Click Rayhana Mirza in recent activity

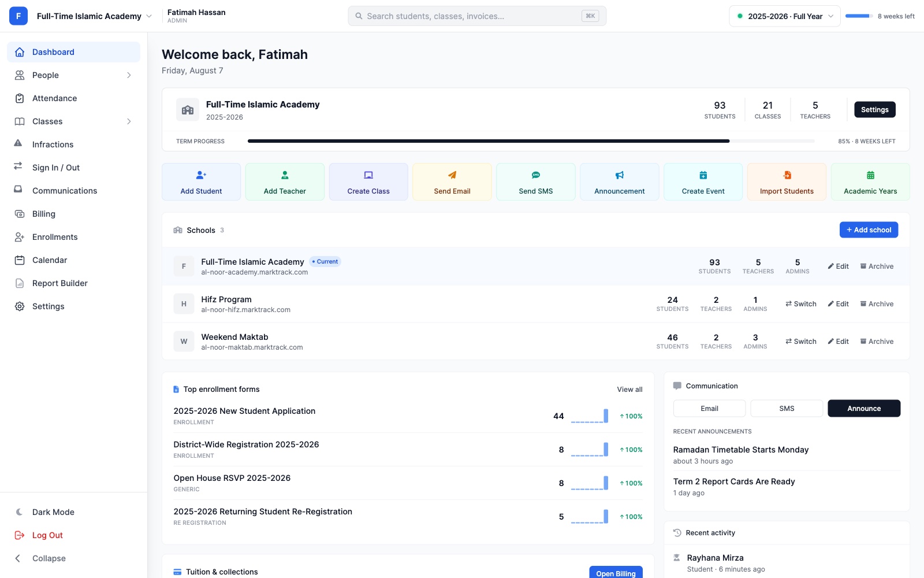pyautogui.click(x=715, y=558)
